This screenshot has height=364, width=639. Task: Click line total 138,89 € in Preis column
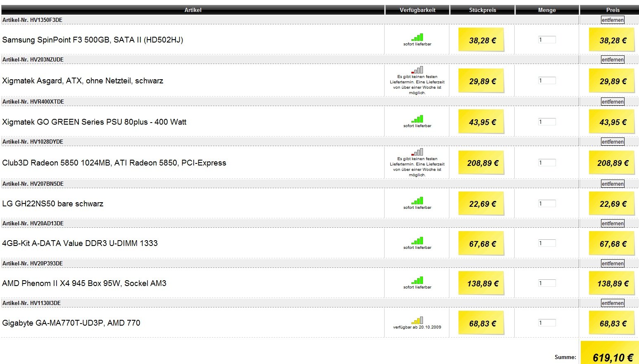click(x=612, y=283)
